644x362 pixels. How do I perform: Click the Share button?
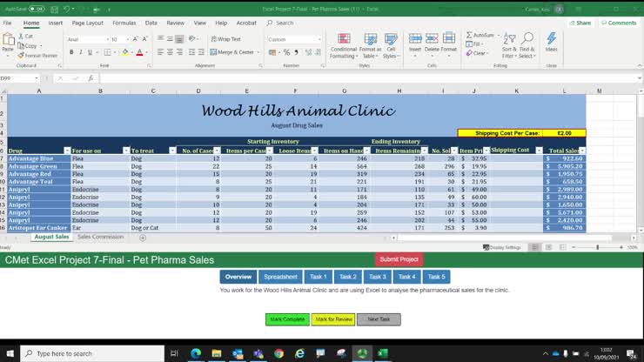(580, 23)
